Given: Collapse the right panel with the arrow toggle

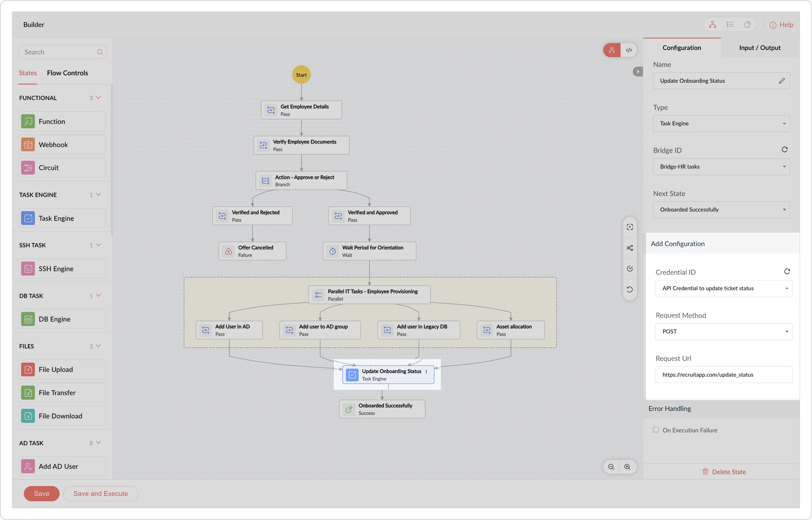Looking at the screenshot, I should click(638, 72).
